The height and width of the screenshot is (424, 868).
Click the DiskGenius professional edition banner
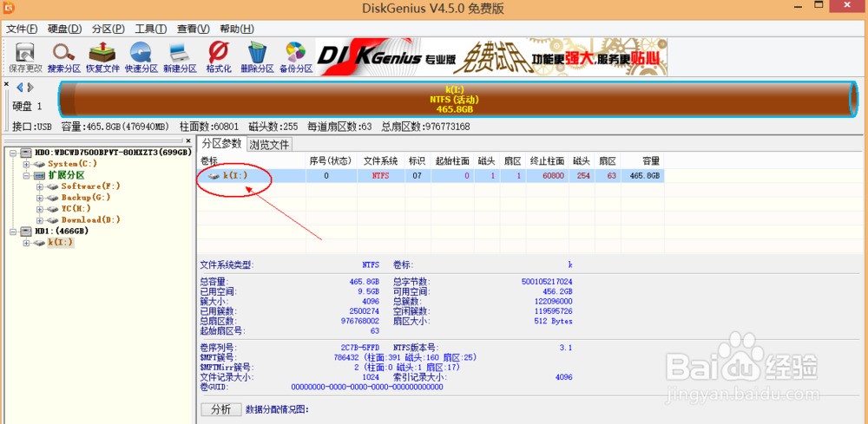click(x=491, y=57)
